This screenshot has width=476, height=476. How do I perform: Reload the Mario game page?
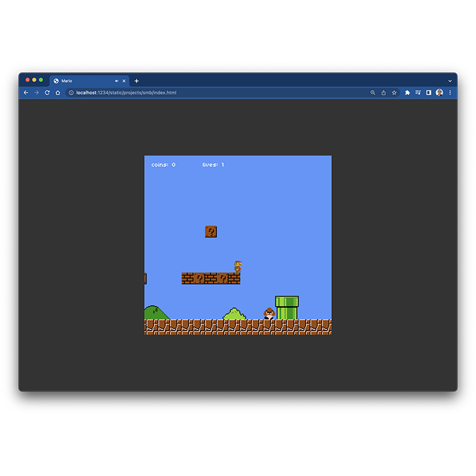(x=47, y=93)
